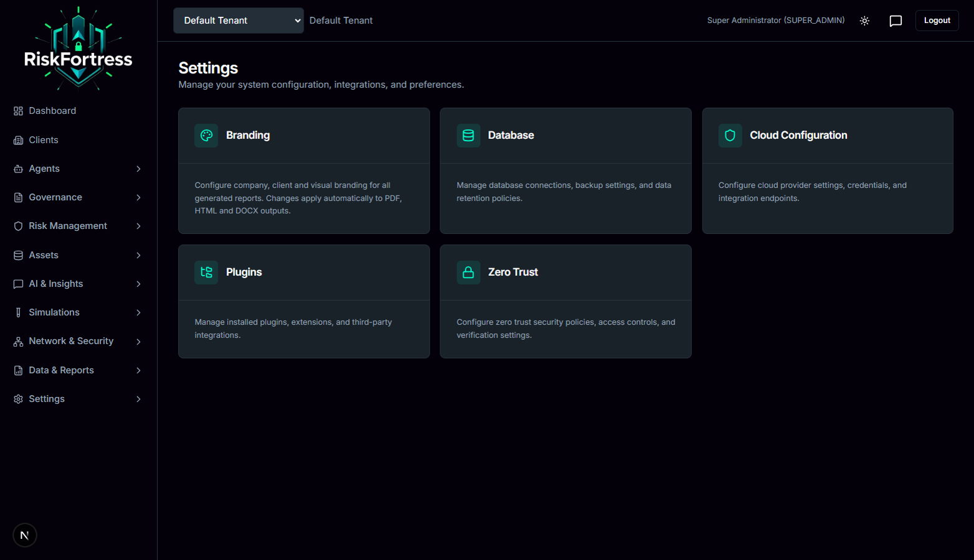This screenshot has height=560, width=974.
Task: Click the Cloud Configuration shield icon
Action: click(x=730, y=136)
